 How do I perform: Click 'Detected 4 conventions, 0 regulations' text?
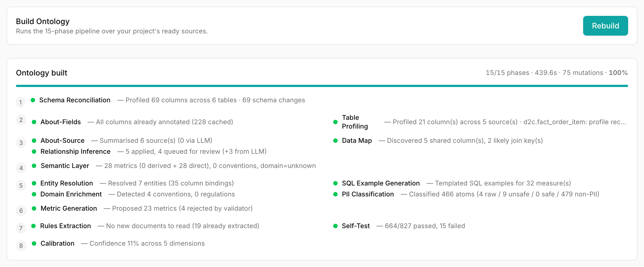(176, 194)
